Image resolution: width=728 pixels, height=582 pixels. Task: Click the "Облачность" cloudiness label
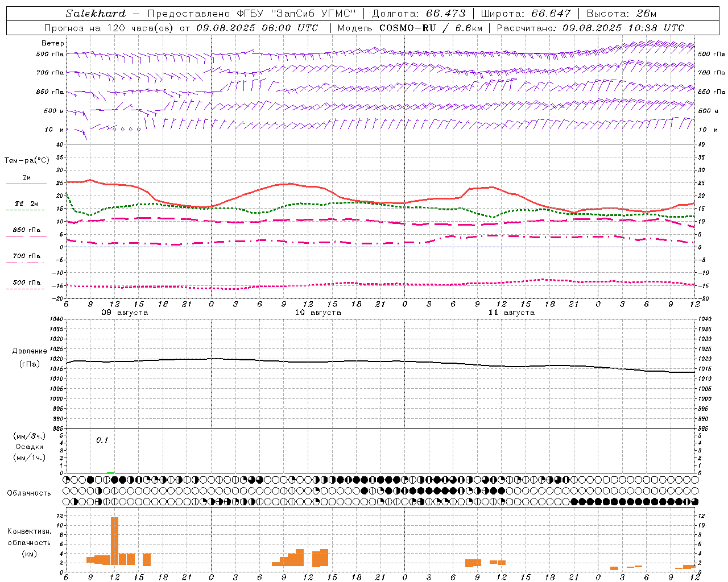coord(29,493)
